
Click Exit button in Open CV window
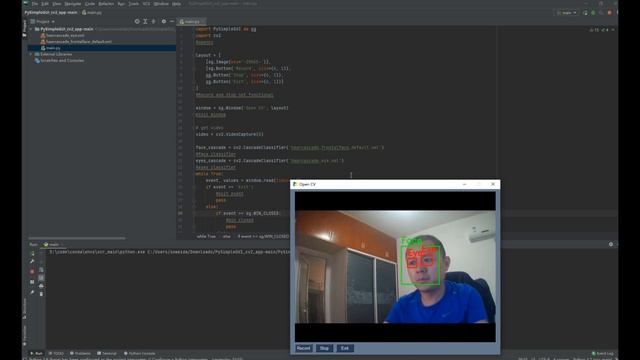point(345,348)
